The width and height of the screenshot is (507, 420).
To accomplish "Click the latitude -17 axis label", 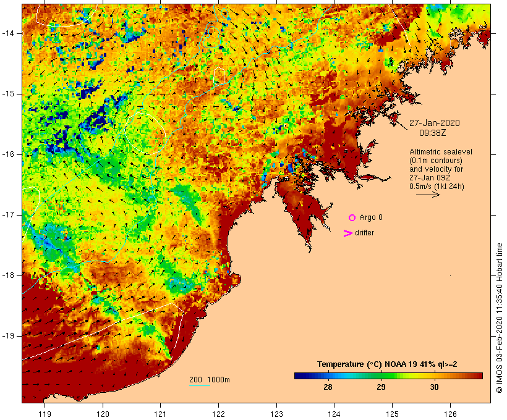I will (8, 215).
